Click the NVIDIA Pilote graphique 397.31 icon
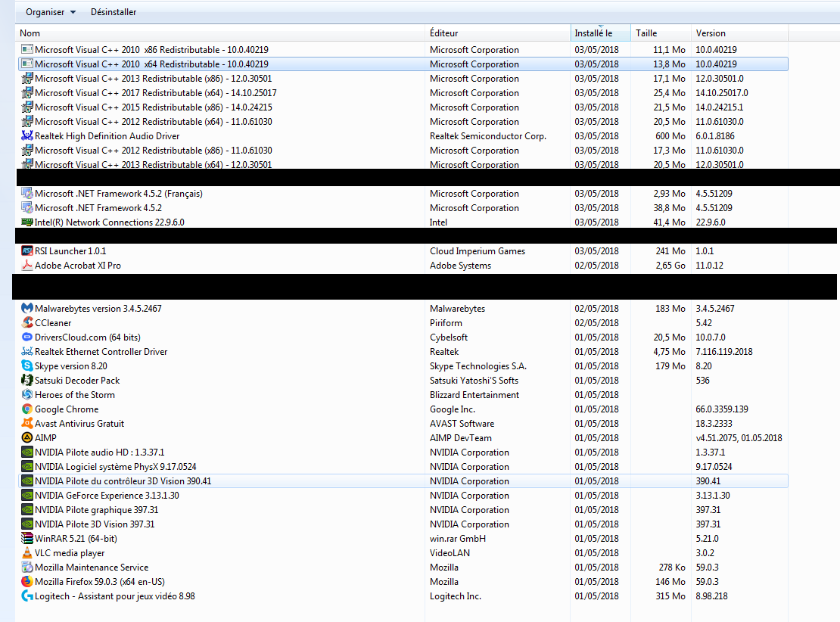 (26, 509)
